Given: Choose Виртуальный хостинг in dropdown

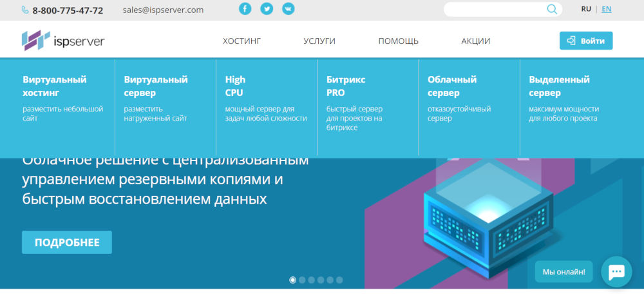Looking at the screenshot, I should click(x=55, y=86).
